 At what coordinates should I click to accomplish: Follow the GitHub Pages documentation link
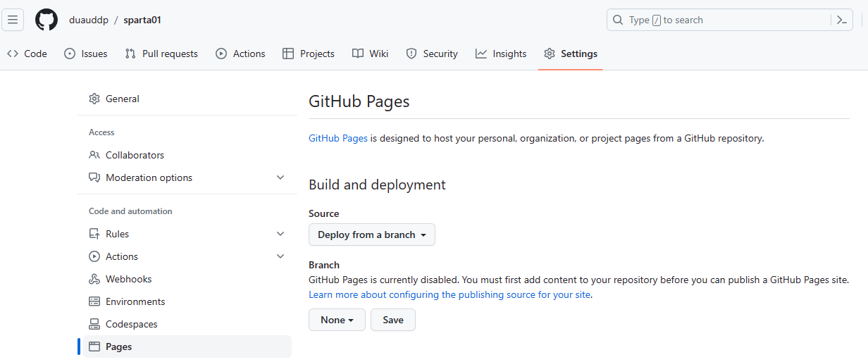[x=338, y=139]
